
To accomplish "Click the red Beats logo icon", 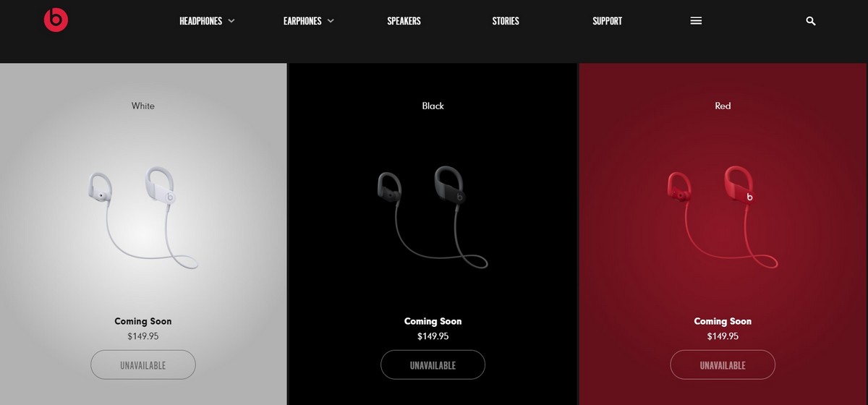I will click(56, 20).
